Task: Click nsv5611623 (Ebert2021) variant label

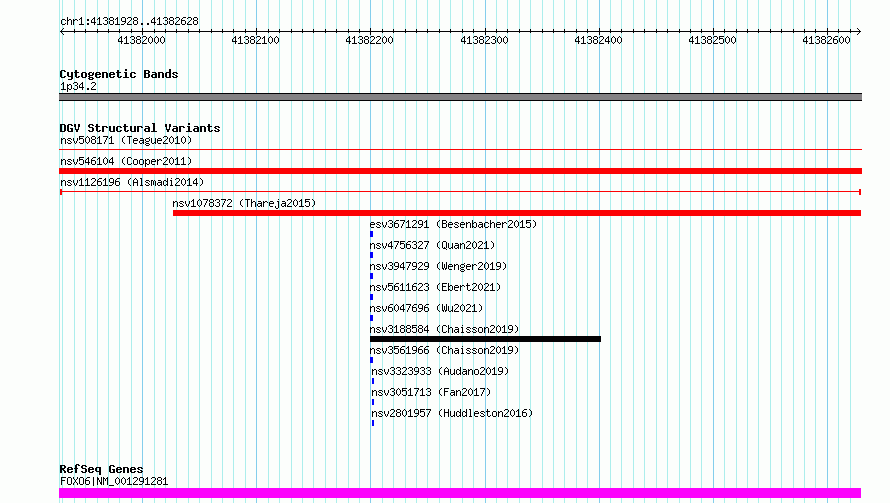Action: click(x=435, y=287)
